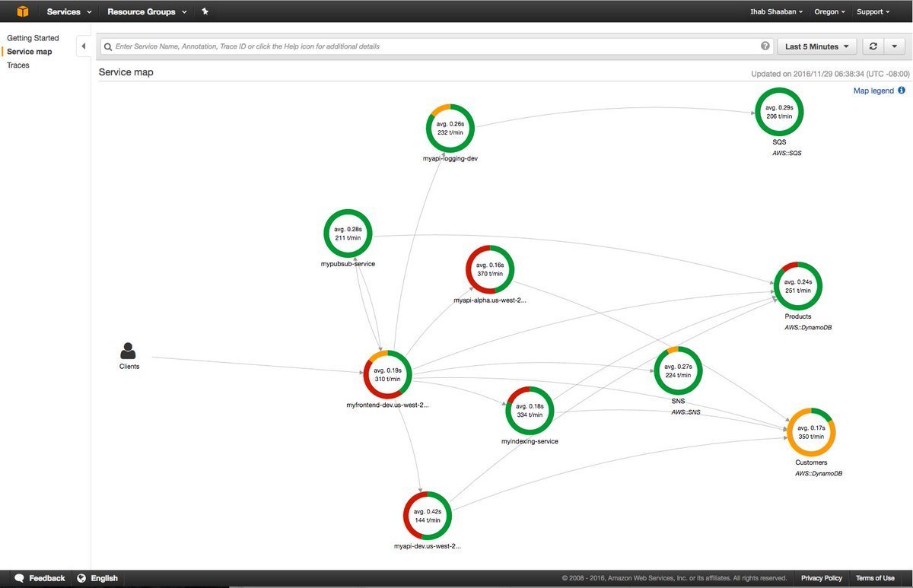Click the AWS::SNS type label
The image size is (913, 588).
[686, 412]
